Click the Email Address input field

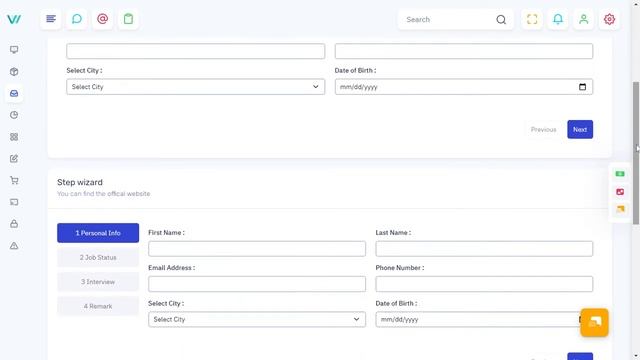point(257,284)
